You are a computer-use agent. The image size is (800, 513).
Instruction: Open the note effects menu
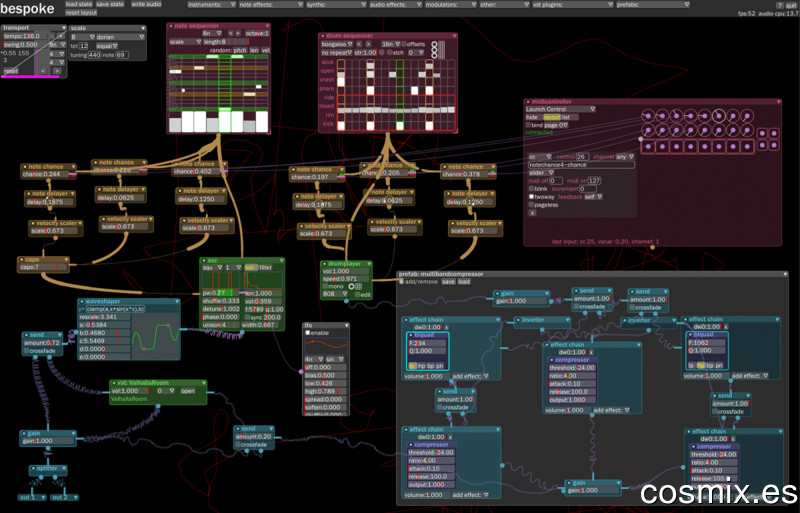tap(271, 5)
